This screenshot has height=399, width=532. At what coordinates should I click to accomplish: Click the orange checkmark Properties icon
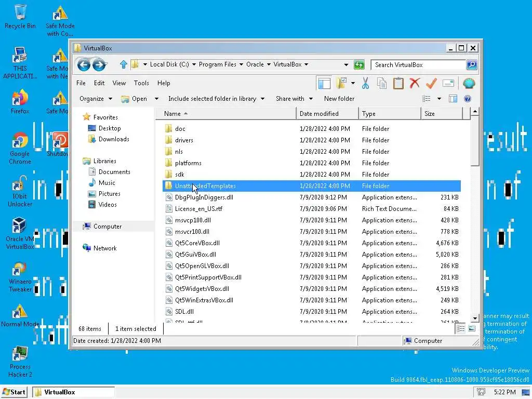click(431, 83)
